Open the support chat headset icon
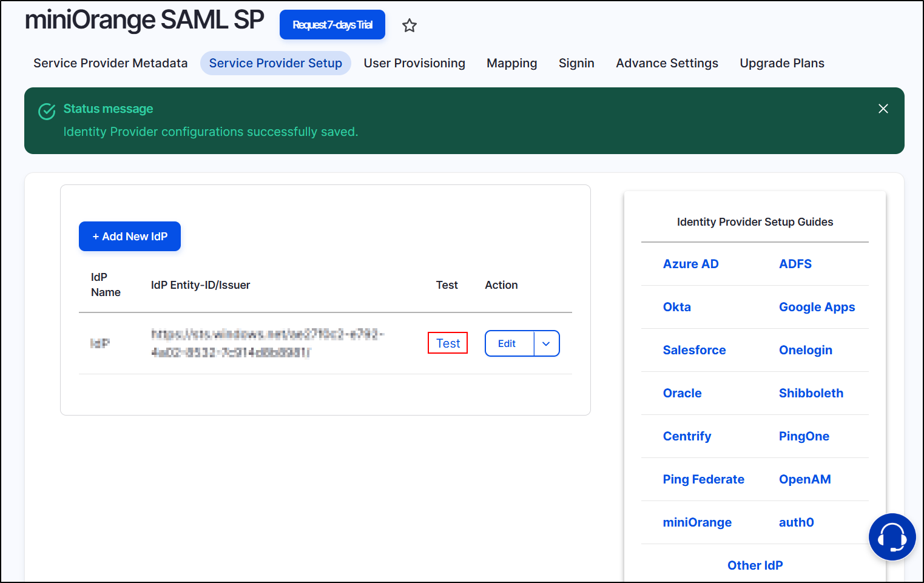The height and width of the screenshot is (583, 924). pyautogui.click(x=892, y=537)
